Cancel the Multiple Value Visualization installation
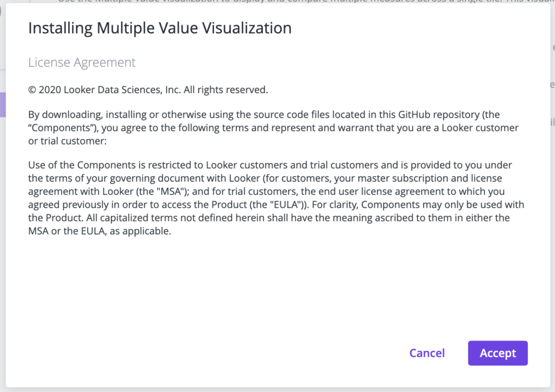This screenshot has height=392, width=555. [427, 353]
